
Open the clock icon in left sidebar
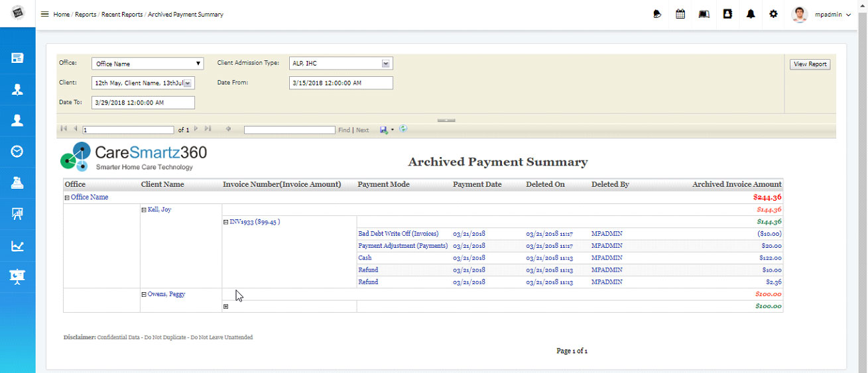click(x=17, y=151)
